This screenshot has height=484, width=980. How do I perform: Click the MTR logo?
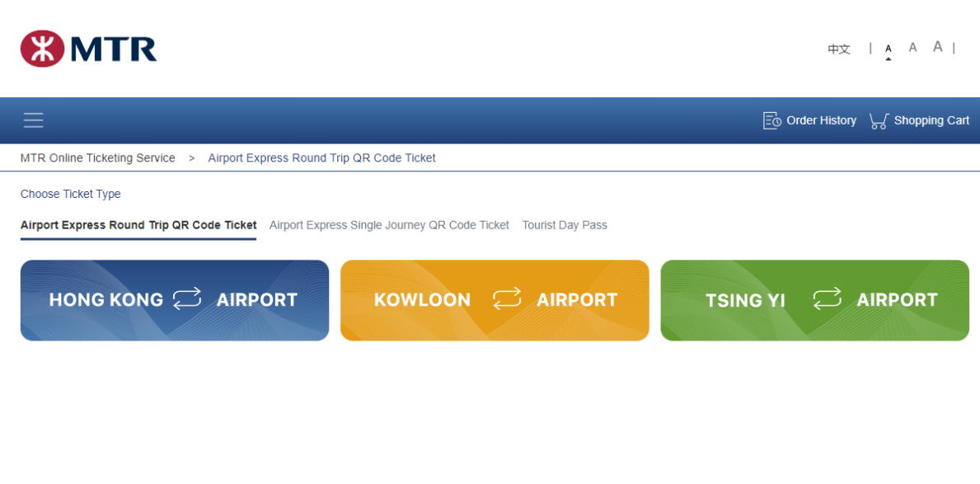click(x=89, y=49)
